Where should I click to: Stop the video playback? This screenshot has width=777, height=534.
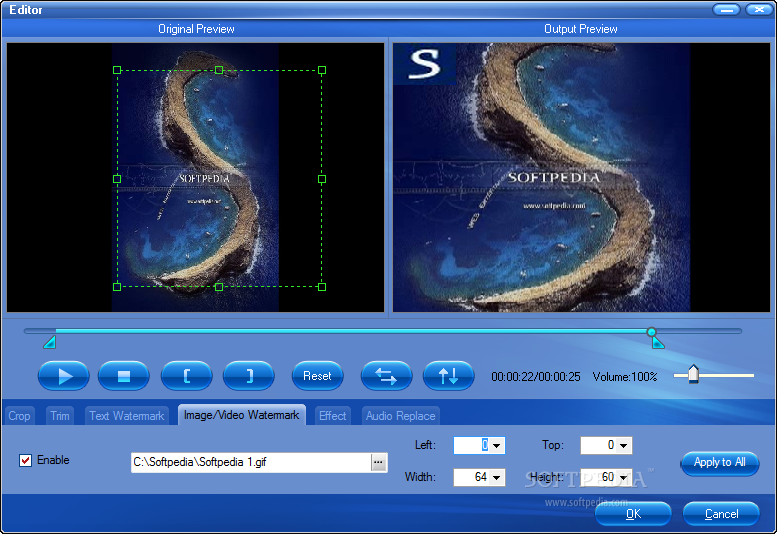[x=124, y=376]
